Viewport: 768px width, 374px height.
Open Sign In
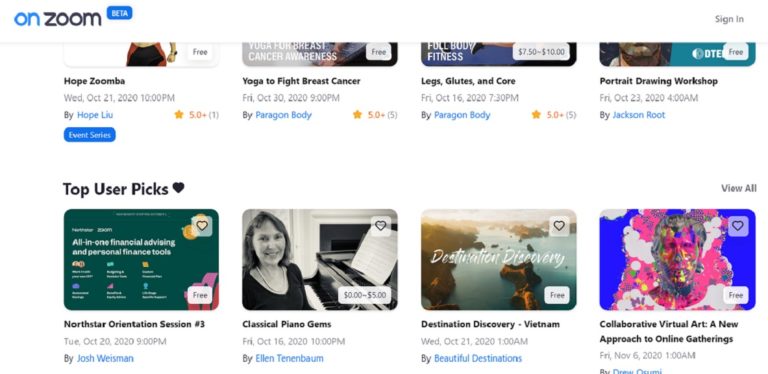[x=729, y=19]
